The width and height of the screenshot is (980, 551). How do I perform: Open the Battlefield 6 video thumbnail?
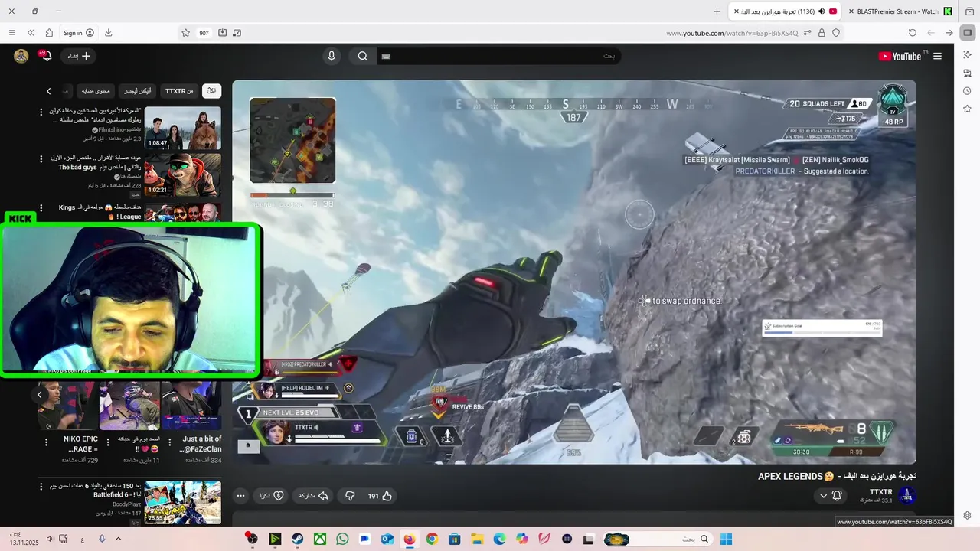[182, 502]
